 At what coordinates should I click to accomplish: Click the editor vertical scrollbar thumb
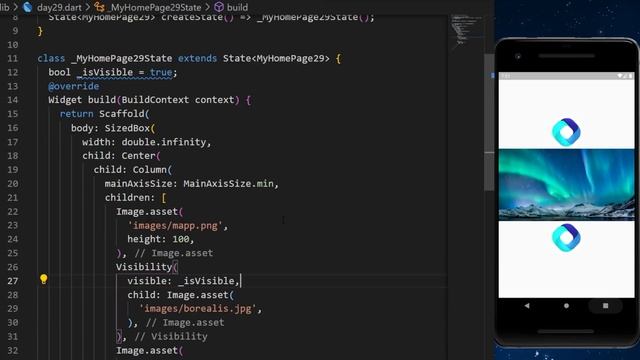[489, 122]
